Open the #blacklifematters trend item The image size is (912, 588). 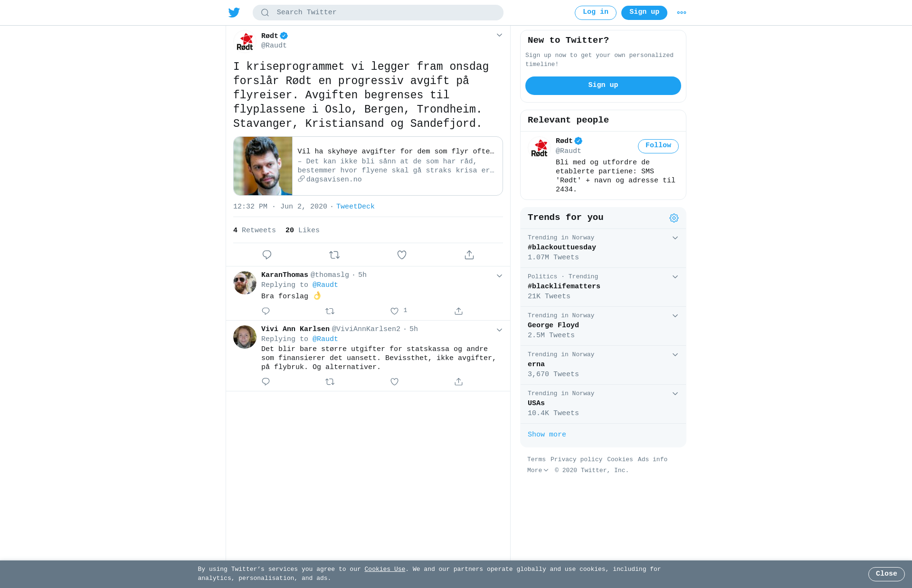point(603,287)
